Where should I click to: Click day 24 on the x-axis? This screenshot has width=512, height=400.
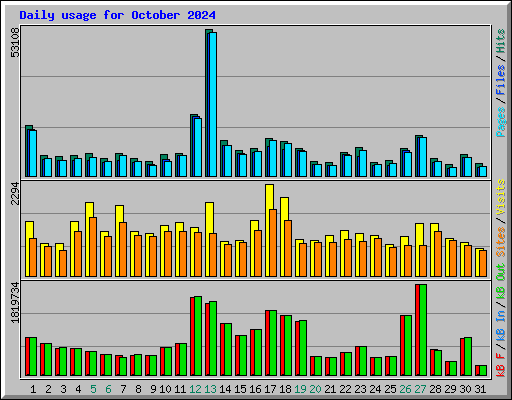pyautogui.click(x=375, y=389)
